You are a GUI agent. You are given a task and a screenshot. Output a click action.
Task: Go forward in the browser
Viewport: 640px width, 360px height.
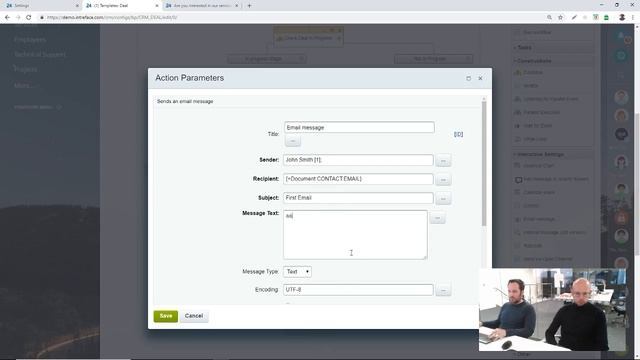18,18
